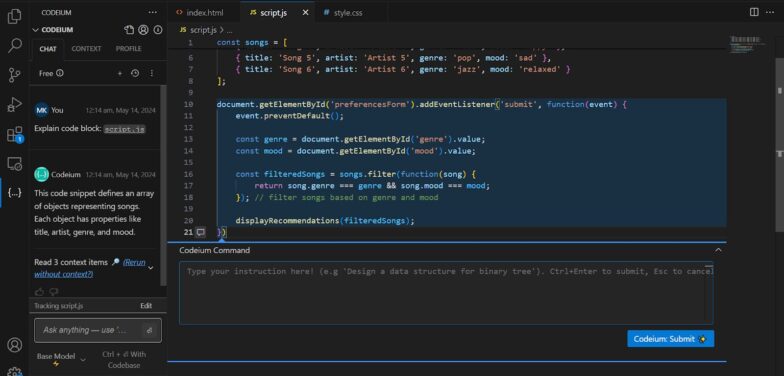Image resolution: width=784 pixels, height=376 pixels.
Task: Click the chat panel vertical scrollbar
Action: pos(163,185)
